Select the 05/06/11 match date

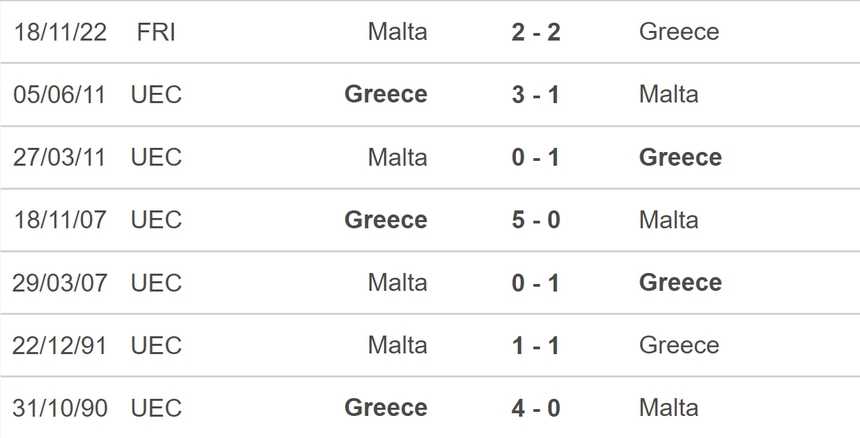point(60,95)
